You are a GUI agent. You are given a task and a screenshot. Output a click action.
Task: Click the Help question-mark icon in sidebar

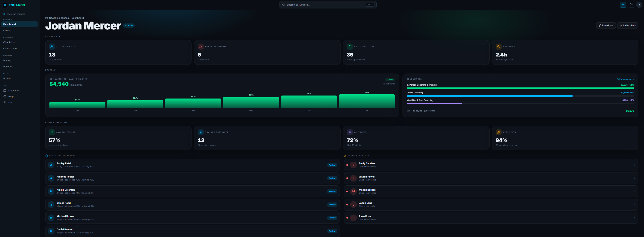click(5, 97)
